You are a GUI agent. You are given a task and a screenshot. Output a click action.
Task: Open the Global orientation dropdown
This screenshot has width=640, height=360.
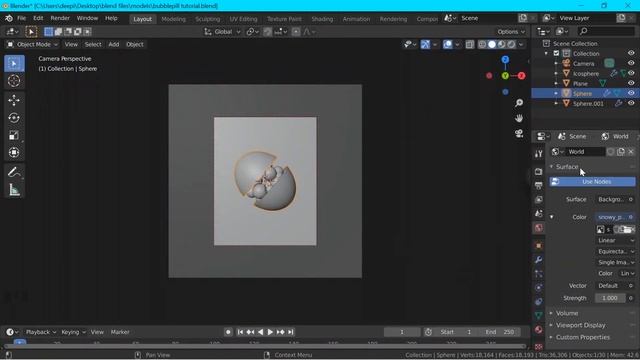pyautogui.click(x=222, y=32)
